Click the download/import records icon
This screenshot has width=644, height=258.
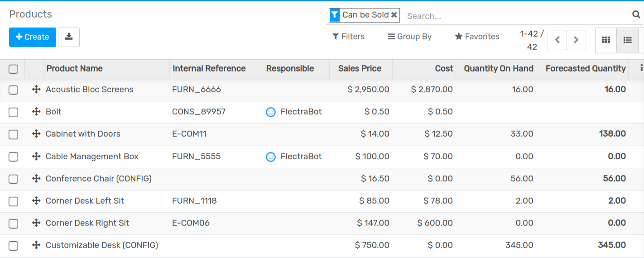point(69,37)
